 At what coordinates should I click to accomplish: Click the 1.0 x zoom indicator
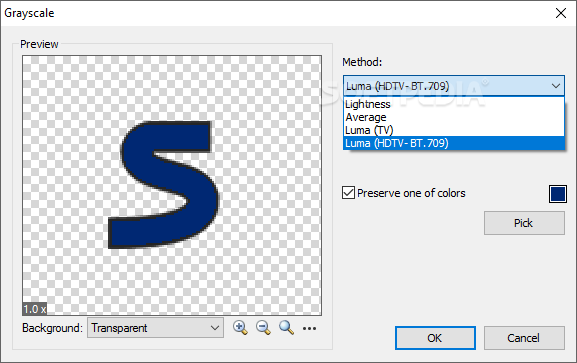pos(35,309)
